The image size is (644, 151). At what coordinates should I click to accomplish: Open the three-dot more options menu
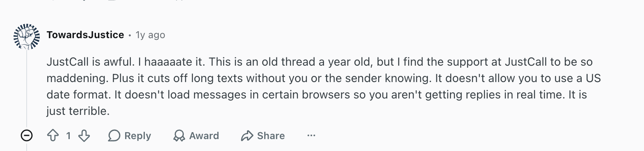[x=311, y=135]
